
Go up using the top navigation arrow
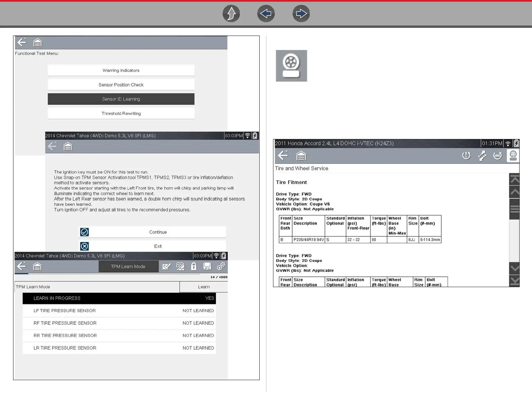231,14
